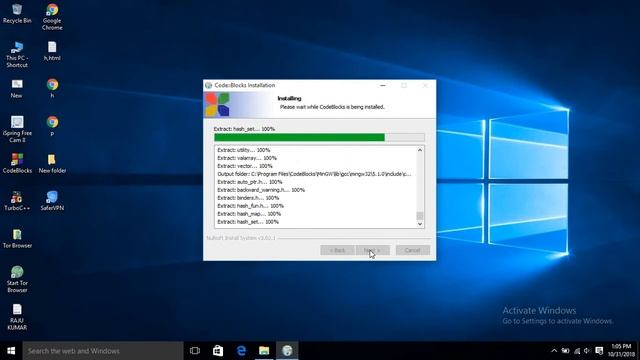640x360 pixels.
Task: Select the 'Output folder: C:\Program Files' log line
Action: 314,174
